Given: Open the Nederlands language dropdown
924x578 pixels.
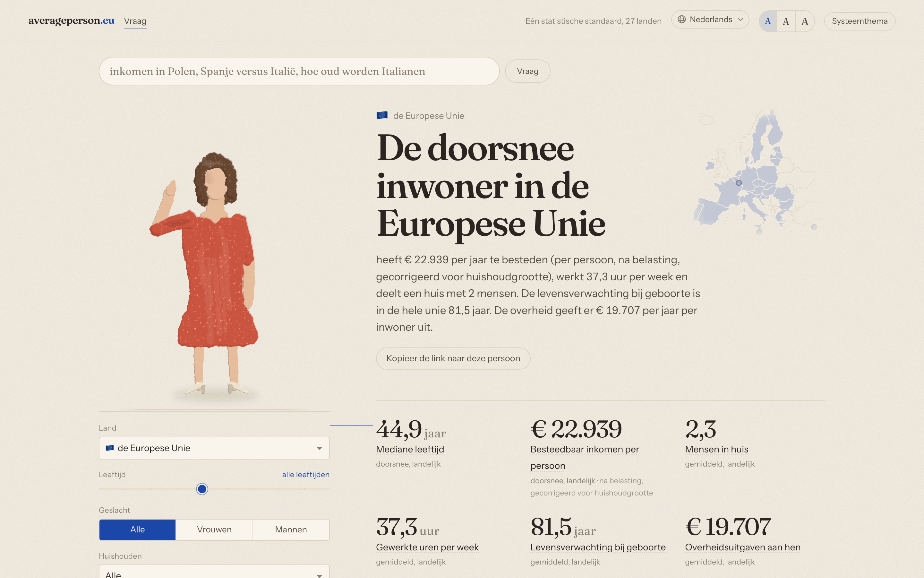Looking at the screenshot, I should tap(710, 20).
